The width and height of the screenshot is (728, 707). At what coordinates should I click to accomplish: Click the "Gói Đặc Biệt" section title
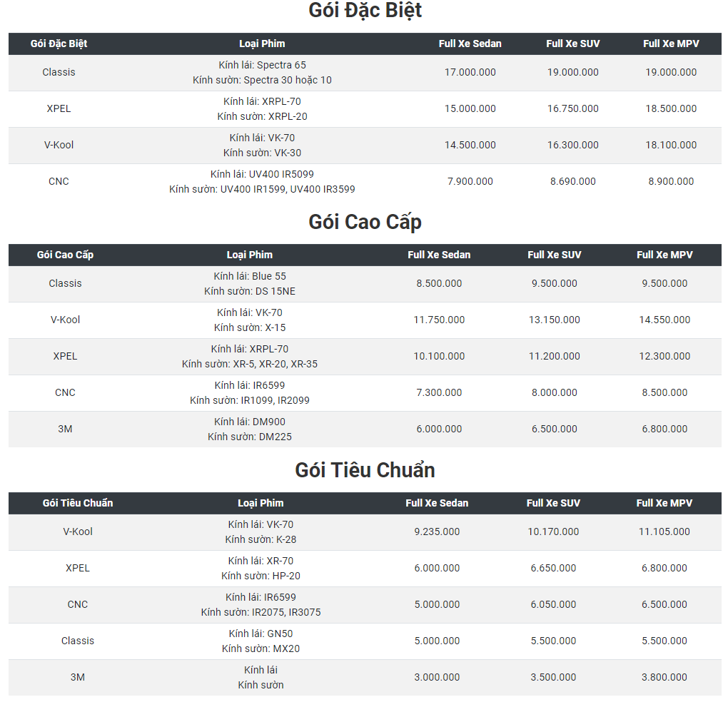[x=365, y=11]
